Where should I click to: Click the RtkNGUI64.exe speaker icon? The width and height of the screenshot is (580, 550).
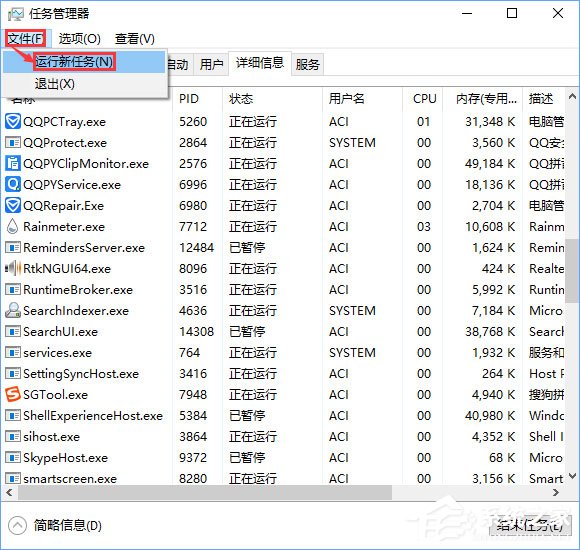coord(13,269)
